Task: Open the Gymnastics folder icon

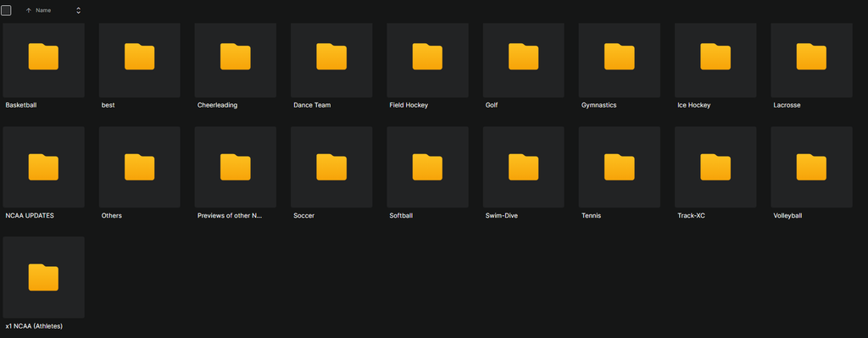Action: [x=620, y=57]
